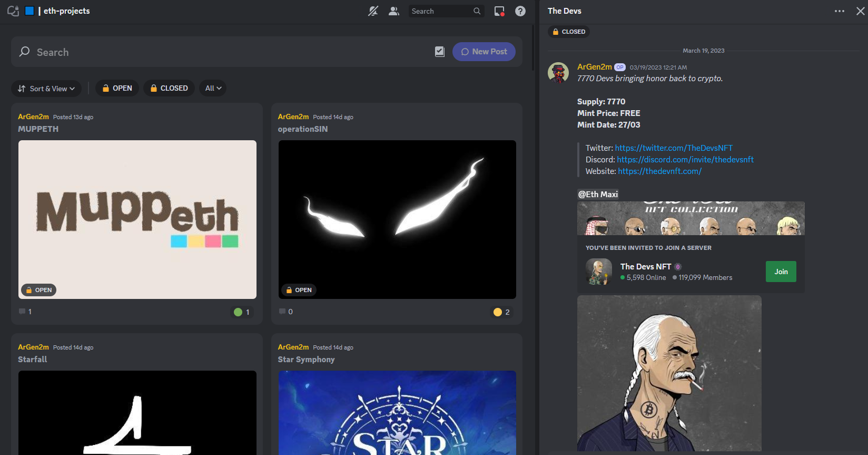Close The Devs thread panel

[860, 11]
